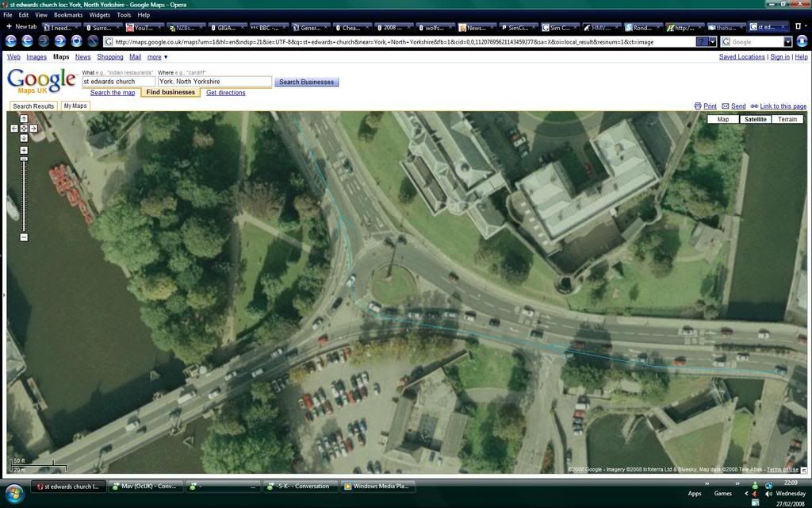The image size is (812, 508).
Task: Click the Search the map link
Action: pos(113,93)
